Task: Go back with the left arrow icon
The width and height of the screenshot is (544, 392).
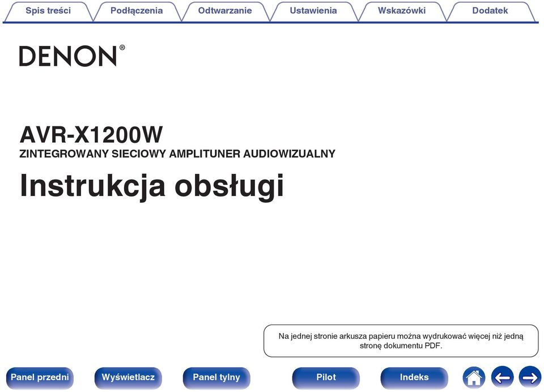Action: pyautogui.click(x=502, y=377)
